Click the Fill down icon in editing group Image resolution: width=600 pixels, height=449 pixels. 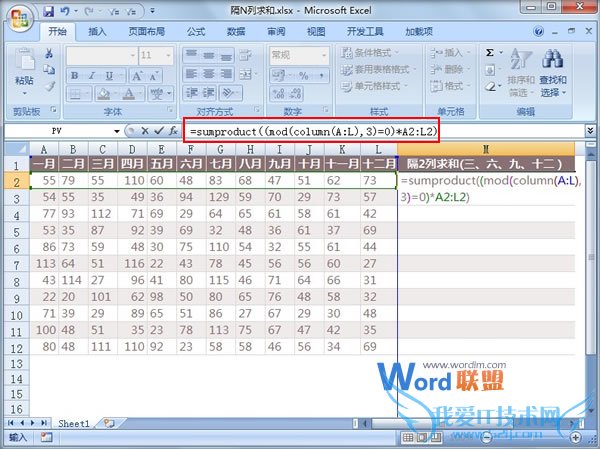[x=490, y=70]
